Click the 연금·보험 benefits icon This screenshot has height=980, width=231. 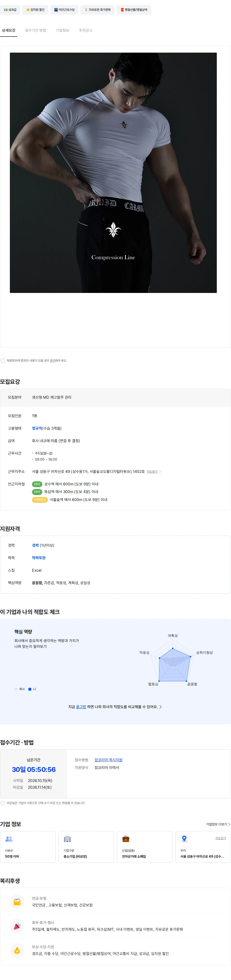tap(17, 902)
